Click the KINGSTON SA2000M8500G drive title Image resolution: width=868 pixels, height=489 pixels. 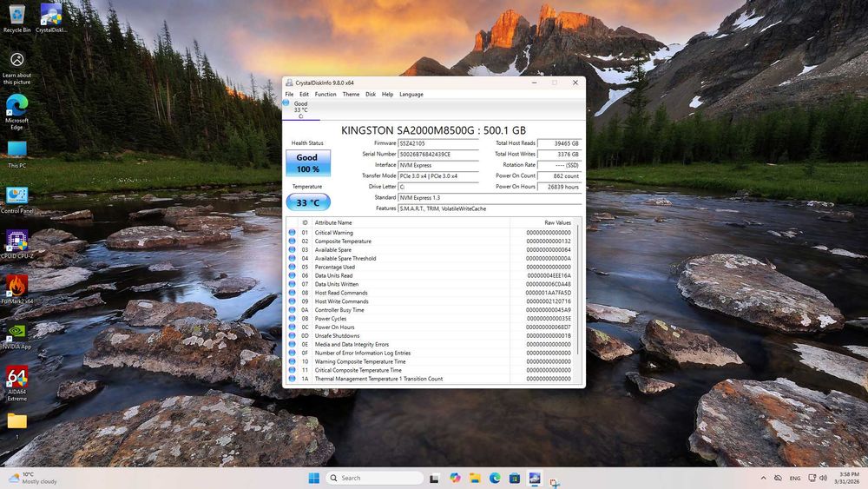[x=433, y=130]
